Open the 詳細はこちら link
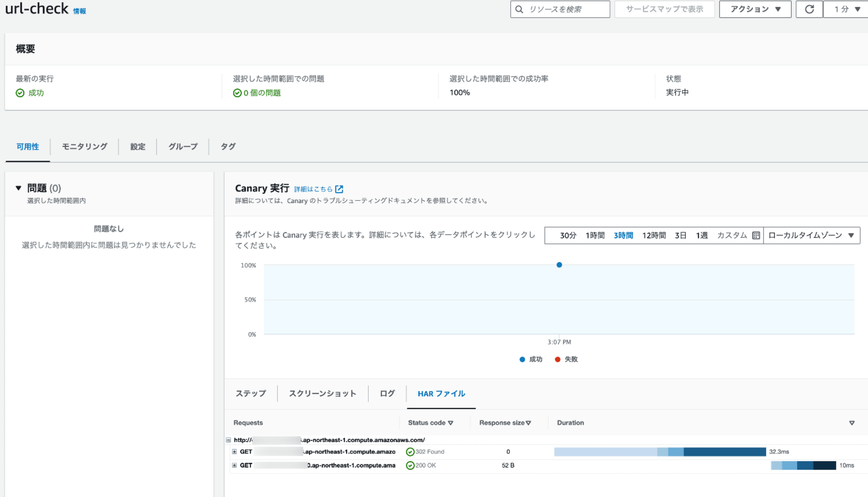Screen dimensions: 868x497 point(313,189)
